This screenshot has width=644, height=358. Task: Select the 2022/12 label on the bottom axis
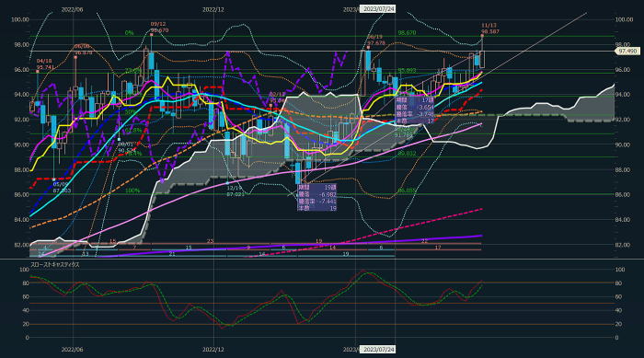click(x=213, y=350)
